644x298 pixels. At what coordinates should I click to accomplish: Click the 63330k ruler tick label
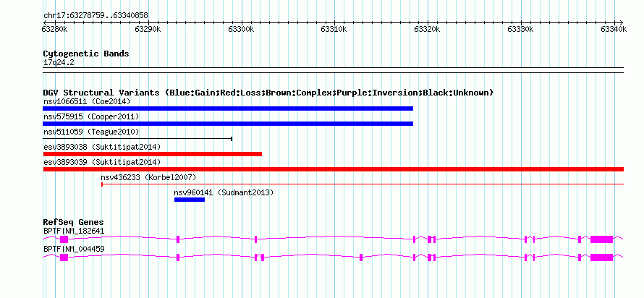click(521, 29)
